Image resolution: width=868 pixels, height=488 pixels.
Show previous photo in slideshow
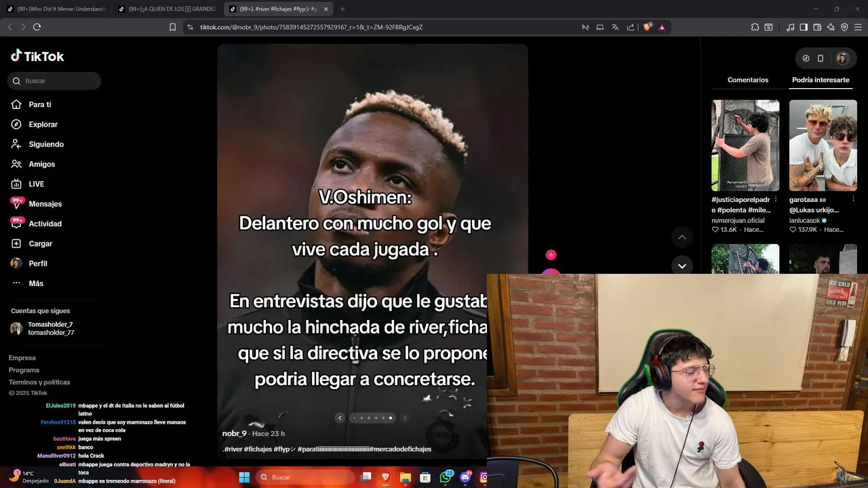click(x=340, y=418)
